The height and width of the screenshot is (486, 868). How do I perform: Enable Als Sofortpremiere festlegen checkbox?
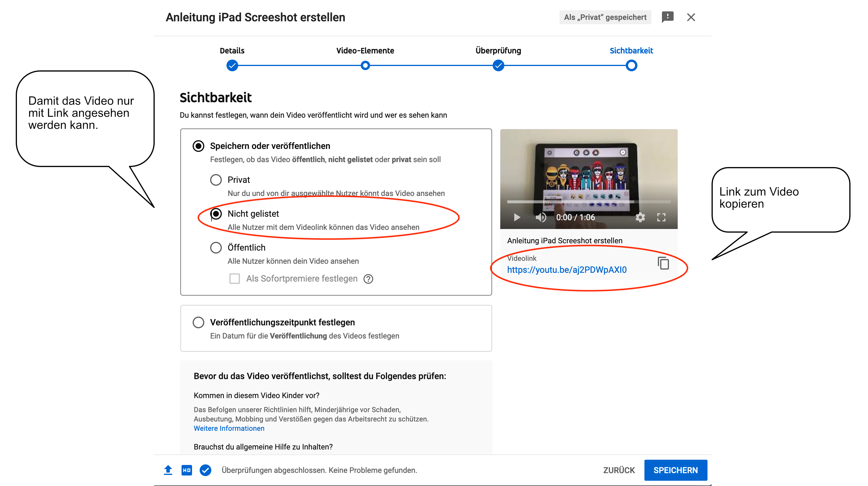(x=235, y=279)
